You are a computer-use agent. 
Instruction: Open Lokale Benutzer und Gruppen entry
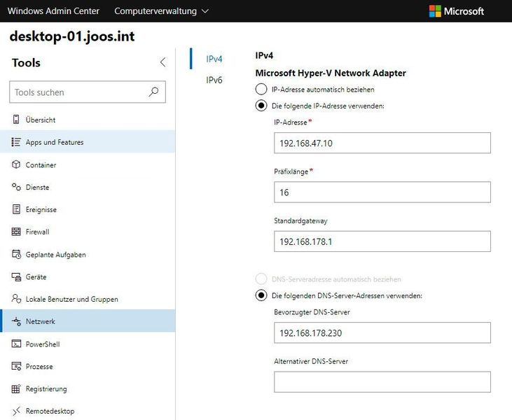88,299
